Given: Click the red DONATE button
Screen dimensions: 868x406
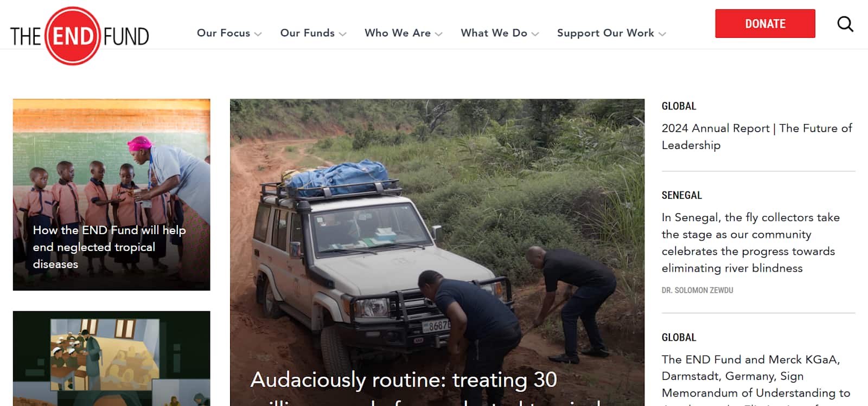Looking at the screenshot, I should point(765,23).
